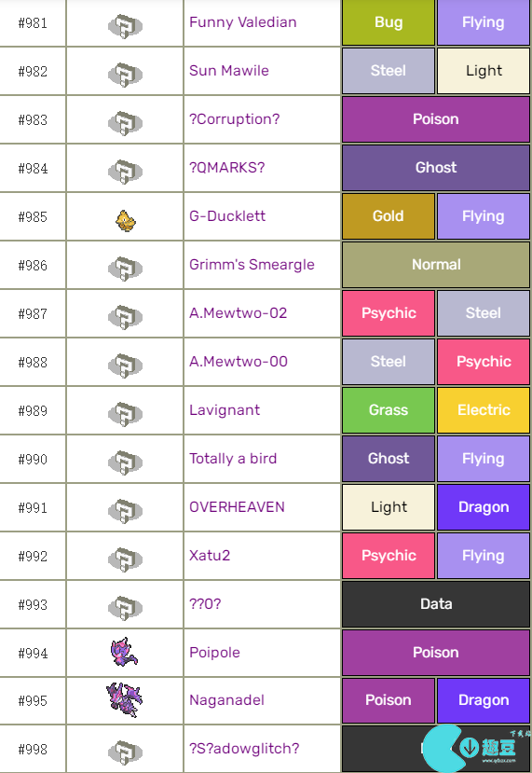Screen dimensions: 532x773
Task: Open the A.Mewtwo-02 link
Action: pos(238,313)
